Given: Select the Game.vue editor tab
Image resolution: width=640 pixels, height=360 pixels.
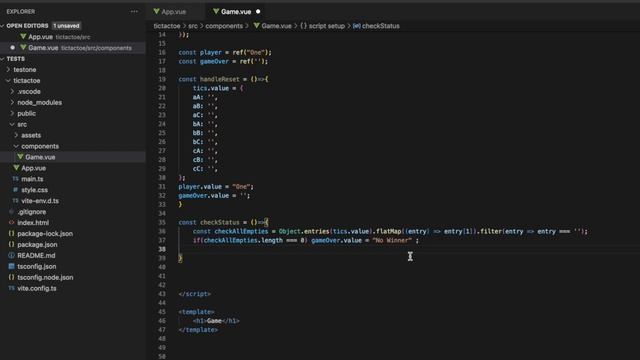Looking at the screenshot, I should [236, 11].
